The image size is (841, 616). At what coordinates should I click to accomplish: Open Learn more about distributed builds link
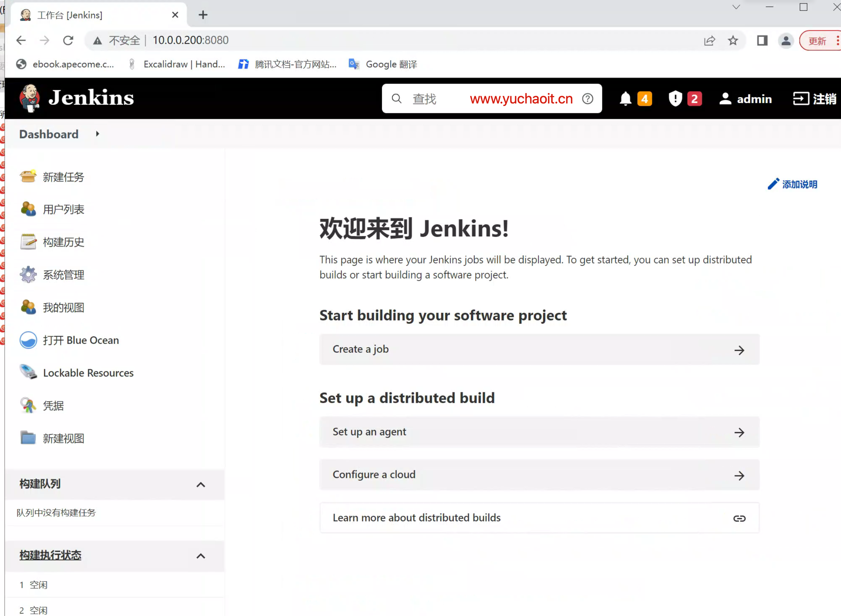(539, 518)
